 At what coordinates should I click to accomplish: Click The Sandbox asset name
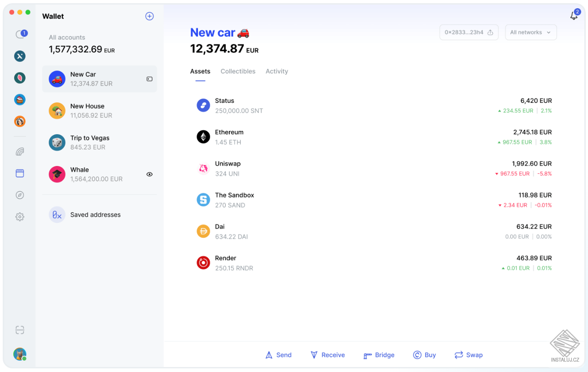pos(235,195)
